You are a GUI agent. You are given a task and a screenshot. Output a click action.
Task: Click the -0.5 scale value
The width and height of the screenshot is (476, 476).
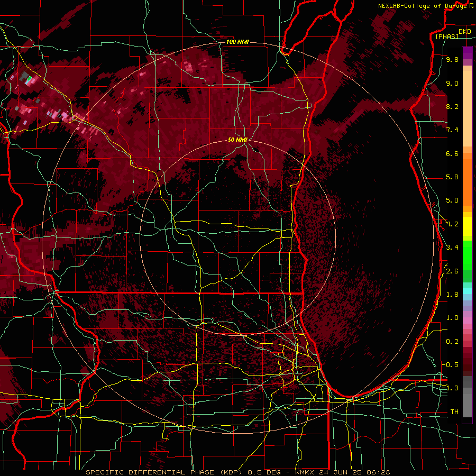pyautogui.click(x=451, y=364)
